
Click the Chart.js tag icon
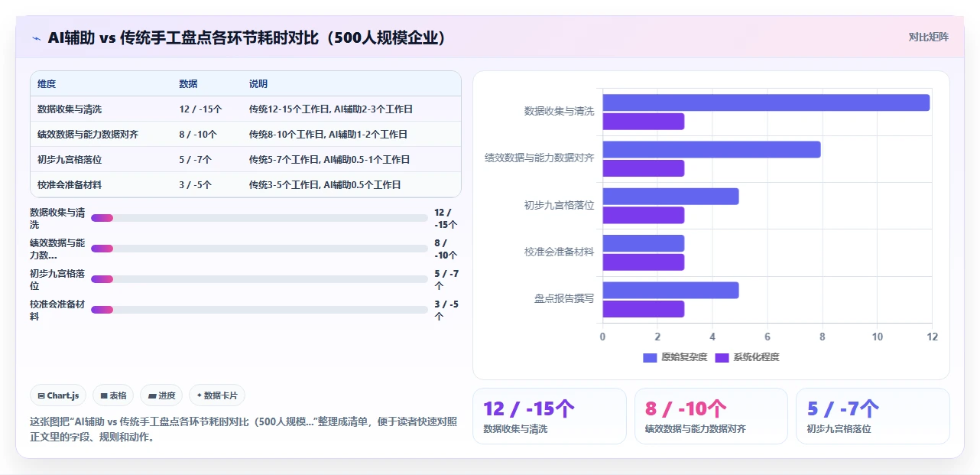pyautogui.click(x=41, y=395)
